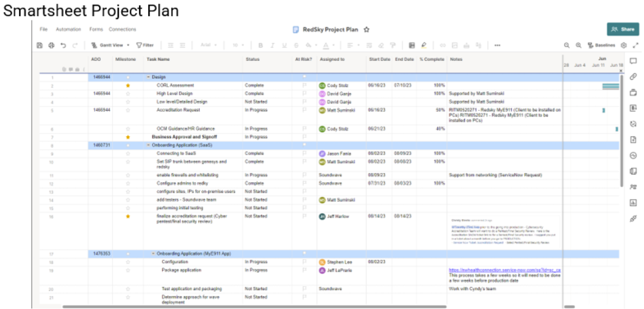
Task: Toggle milestone star for finalize accreditation request
Action: [x=128, y=216]
